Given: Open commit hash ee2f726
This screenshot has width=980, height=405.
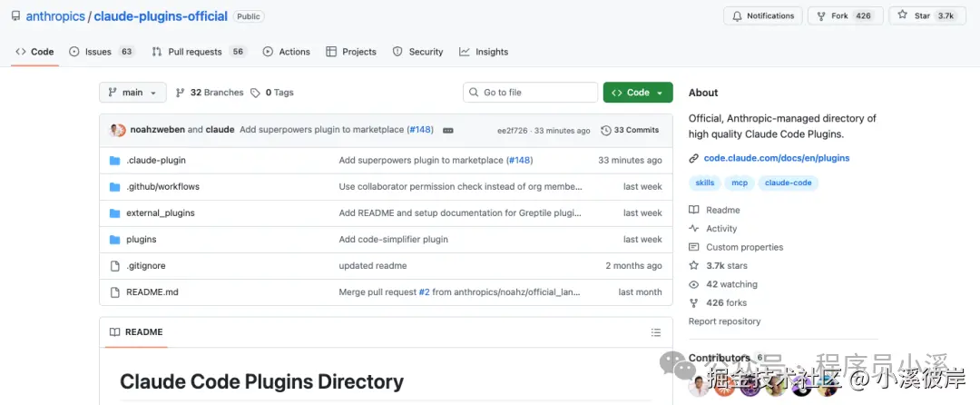Looking at the screenshot, I should coord(513,131).
